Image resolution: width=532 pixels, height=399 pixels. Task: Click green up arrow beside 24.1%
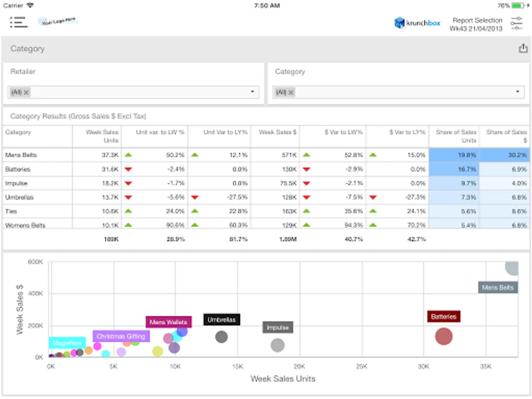[x=373, y=211]
